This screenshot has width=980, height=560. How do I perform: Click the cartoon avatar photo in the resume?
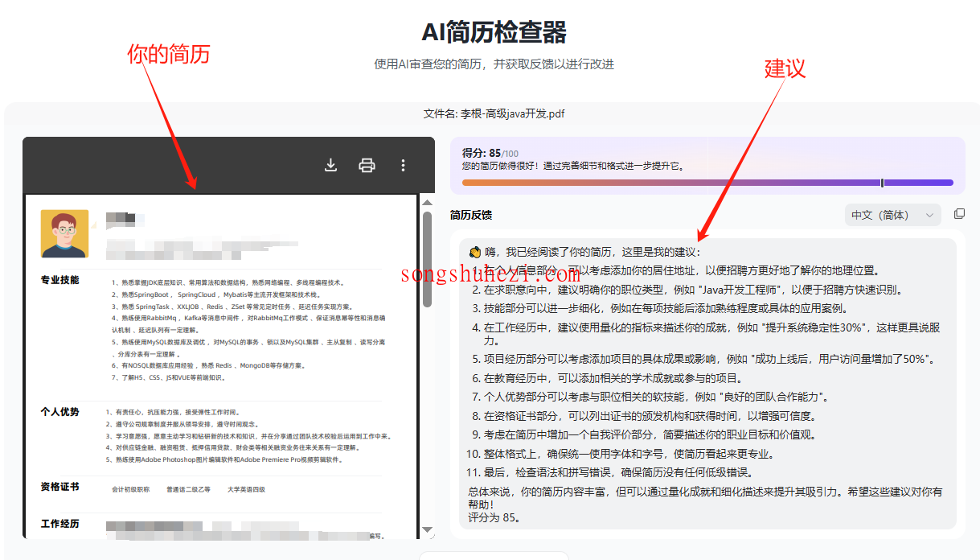point(64,233)
